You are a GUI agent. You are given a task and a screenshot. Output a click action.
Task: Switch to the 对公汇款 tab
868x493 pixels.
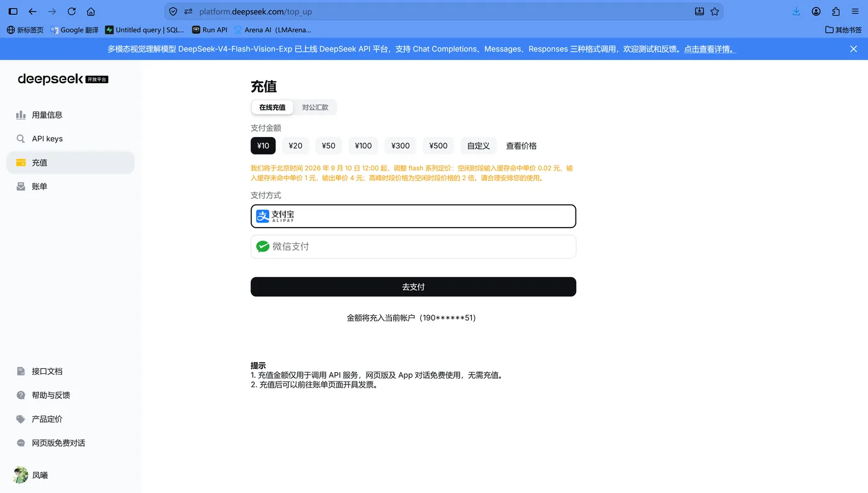pyautogui.click(x=315, y=107)
